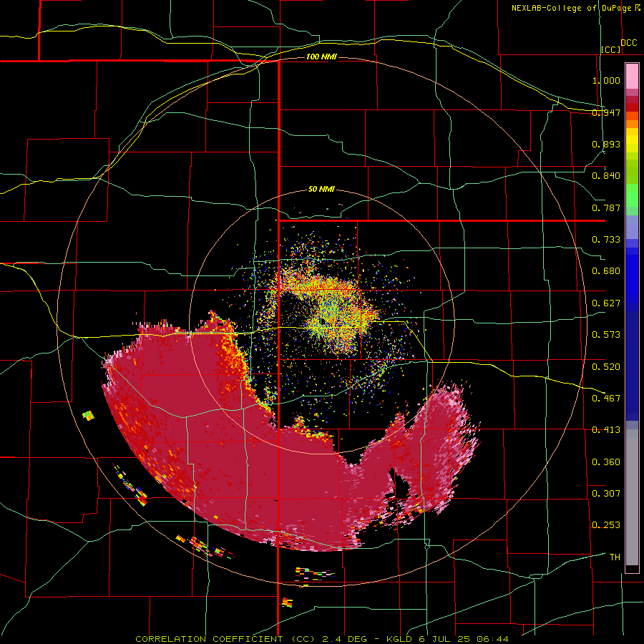Click the 0.467 color scale value
Screen dimensions: 644x644
(606, 398)
